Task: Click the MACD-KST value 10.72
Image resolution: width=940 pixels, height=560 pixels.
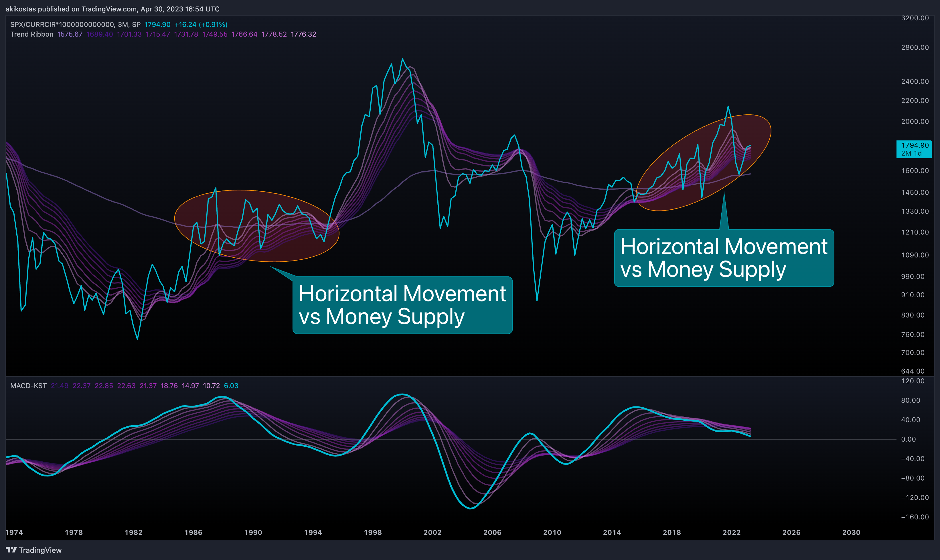Action: 212,386
